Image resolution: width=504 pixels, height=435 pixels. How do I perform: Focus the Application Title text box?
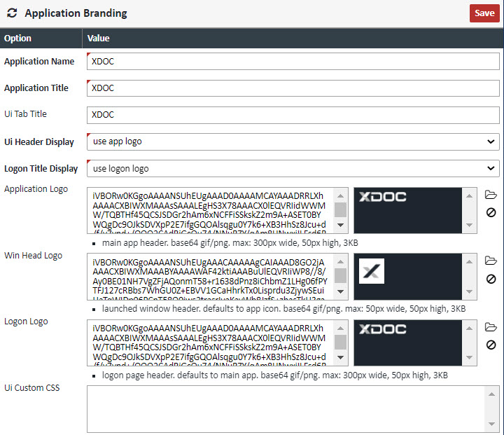(293, 88)
